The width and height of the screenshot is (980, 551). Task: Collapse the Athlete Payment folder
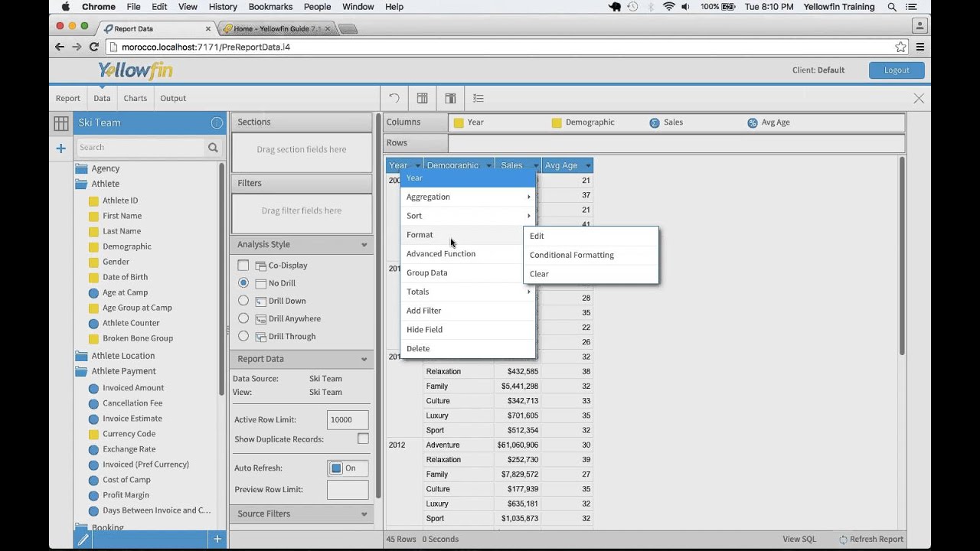81,371
